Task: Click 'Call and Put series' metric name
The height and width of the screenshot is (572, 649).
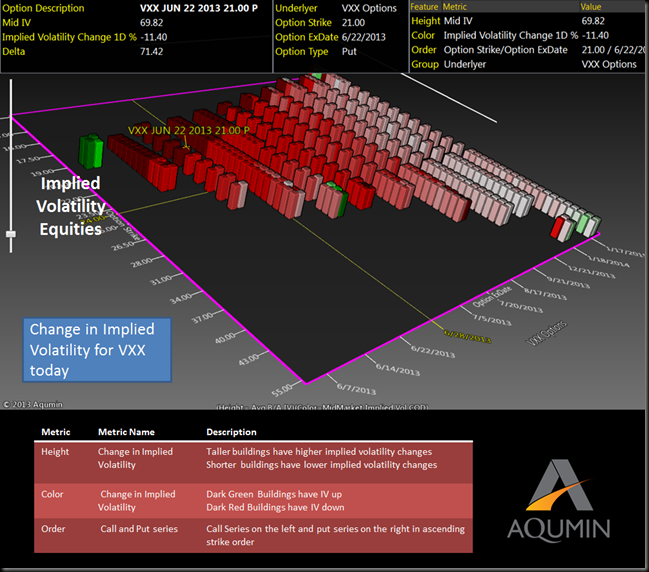Action: point(139,529)
